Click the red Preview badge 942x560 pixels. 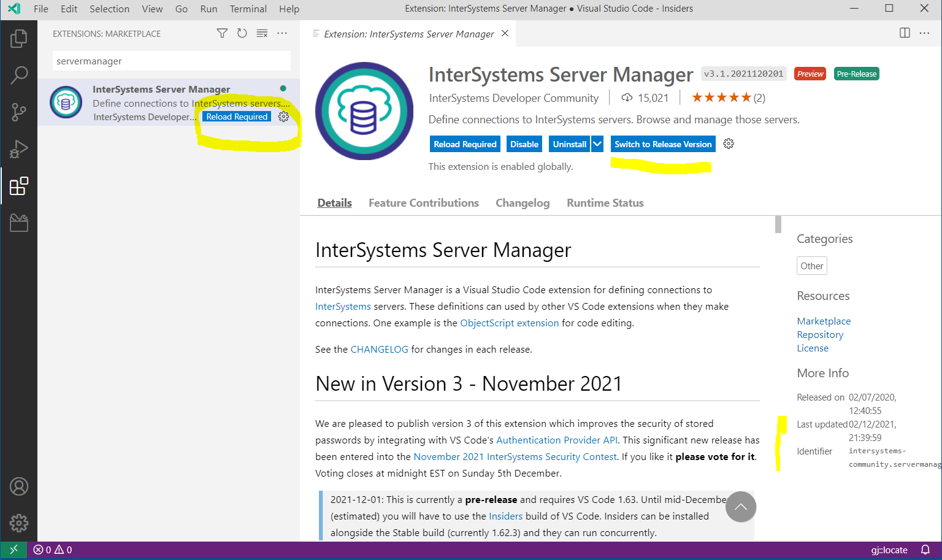[x=810, y=74]
